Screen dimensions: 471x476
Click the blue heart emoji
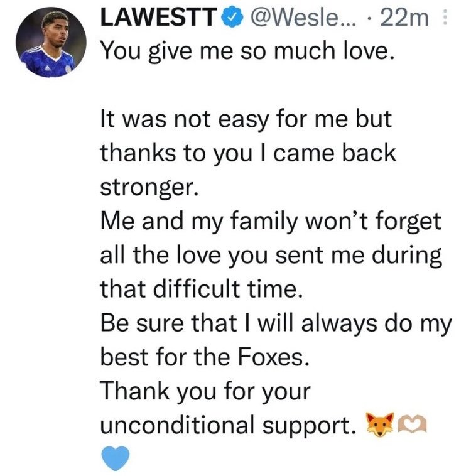click(115, 458)
